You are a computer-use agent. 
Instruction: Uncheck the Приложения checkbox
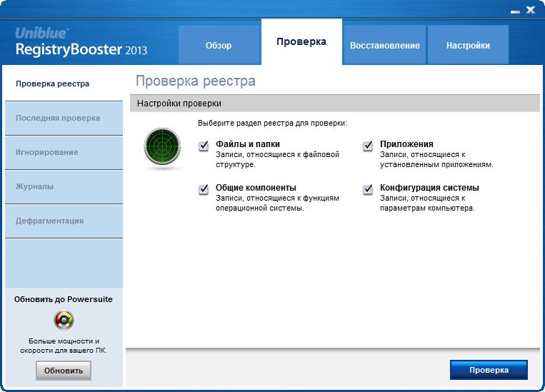click(x=368, y=146)
